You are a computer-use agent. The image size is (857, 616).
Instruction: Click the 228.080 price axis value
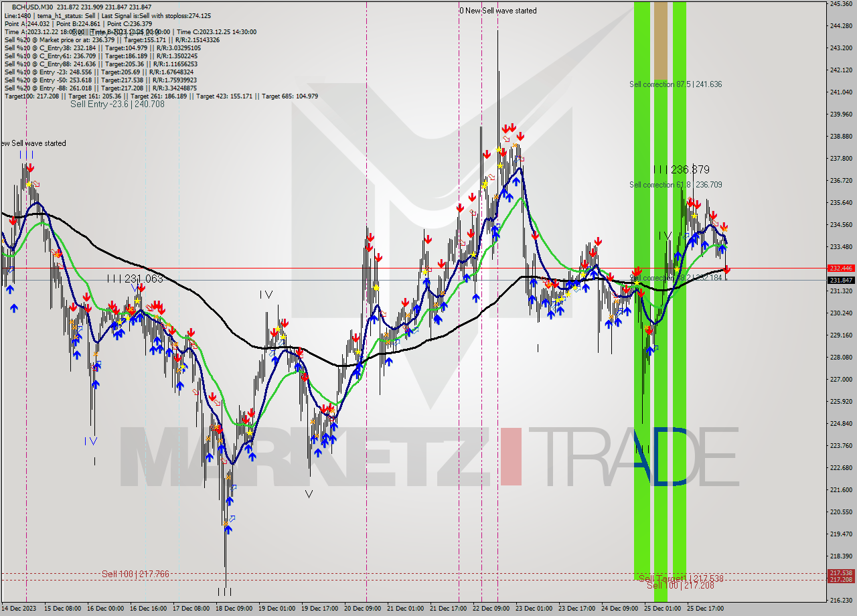(841, 358)
